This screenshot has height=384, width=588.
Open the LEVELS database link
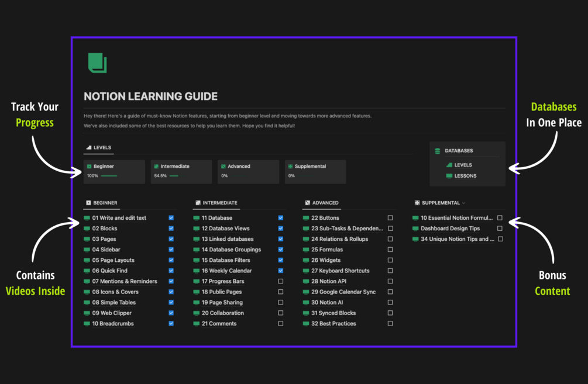[x=463, y=165]
